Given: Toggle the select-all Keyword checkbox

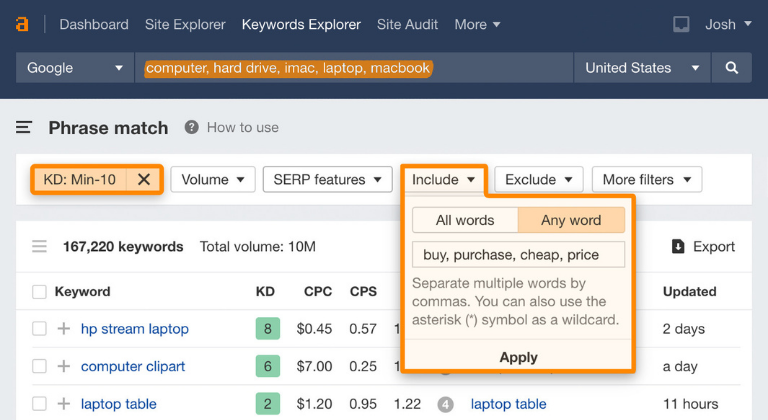Looking at the screenshot, I should coord(39,292).
